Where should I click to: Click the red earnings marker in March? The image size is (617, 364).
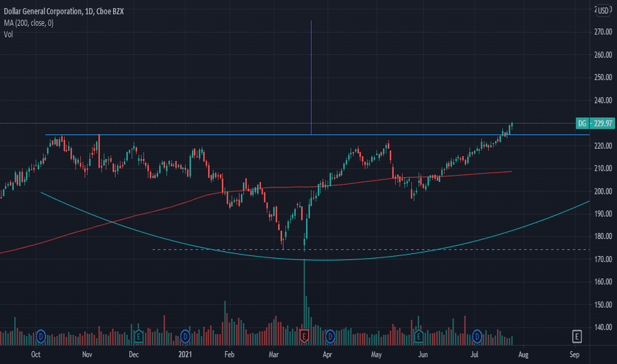click(x=304, y=336)
